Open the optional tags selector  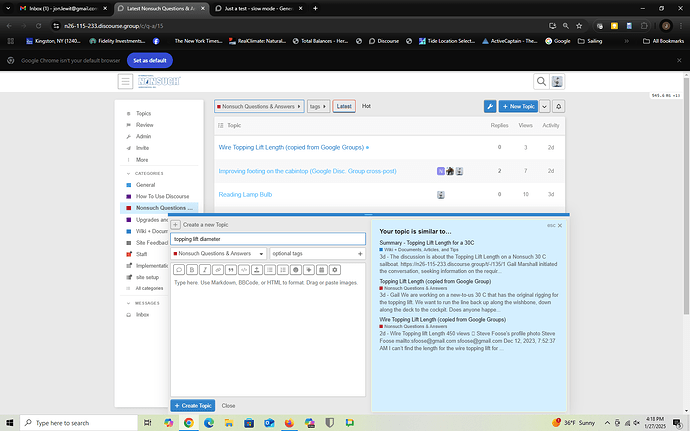tap(317, 254)
